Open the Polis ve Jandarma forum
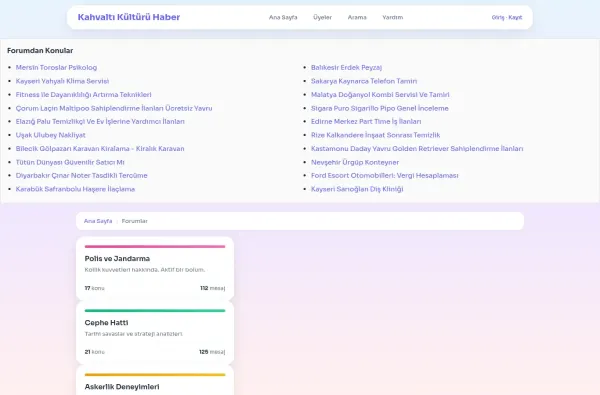The image size is (600, 395). [117, 259]
